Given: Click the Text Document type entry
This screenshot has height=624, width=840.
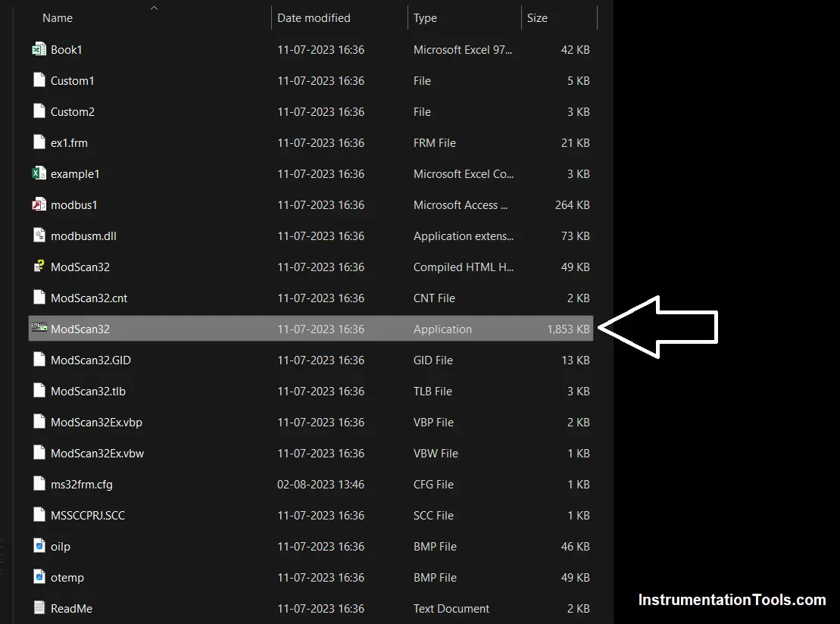Looking at the screenshot, I should coord(451,609).
